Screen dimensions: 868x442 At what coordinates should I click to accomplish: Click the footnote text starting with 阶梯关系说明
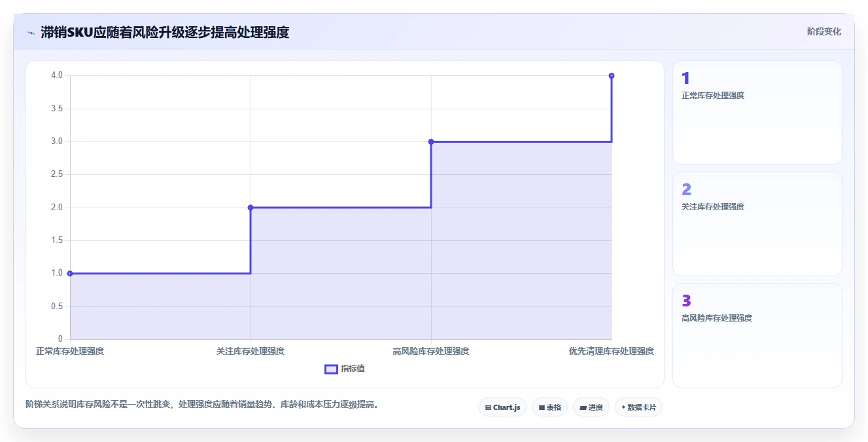point(202,405)
